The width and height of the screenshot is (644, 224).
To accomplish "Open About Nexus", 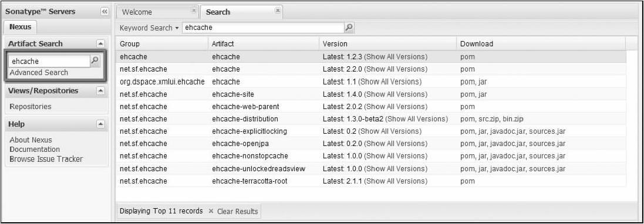I will click(31, 140).
